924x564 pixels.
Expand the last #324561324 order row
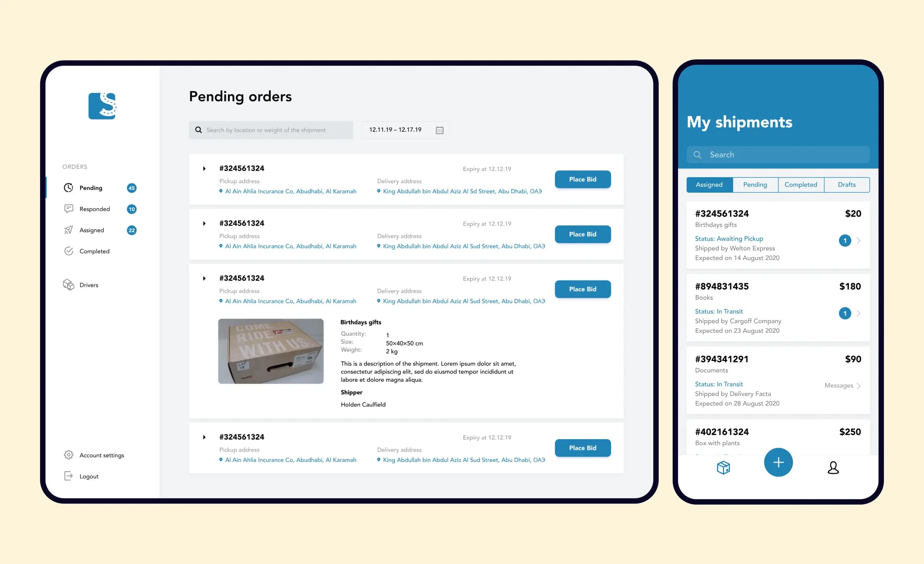click(204, 436)
